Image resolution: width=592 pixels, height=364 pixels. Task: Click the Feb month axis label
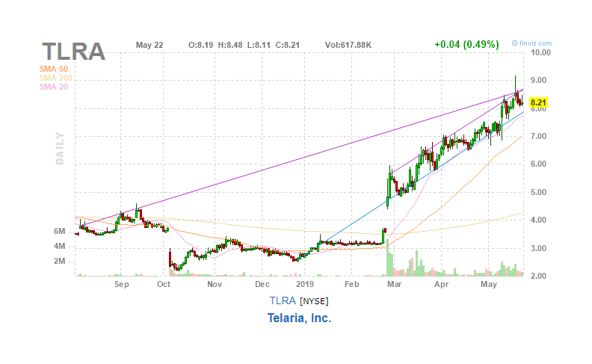351,284
